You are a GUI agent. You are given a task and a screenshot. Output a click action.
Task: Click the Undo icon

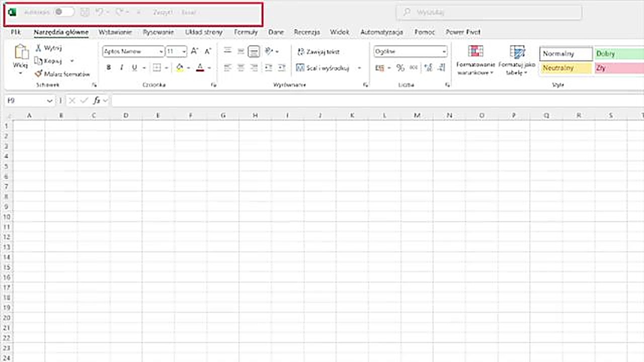(100, 12)
